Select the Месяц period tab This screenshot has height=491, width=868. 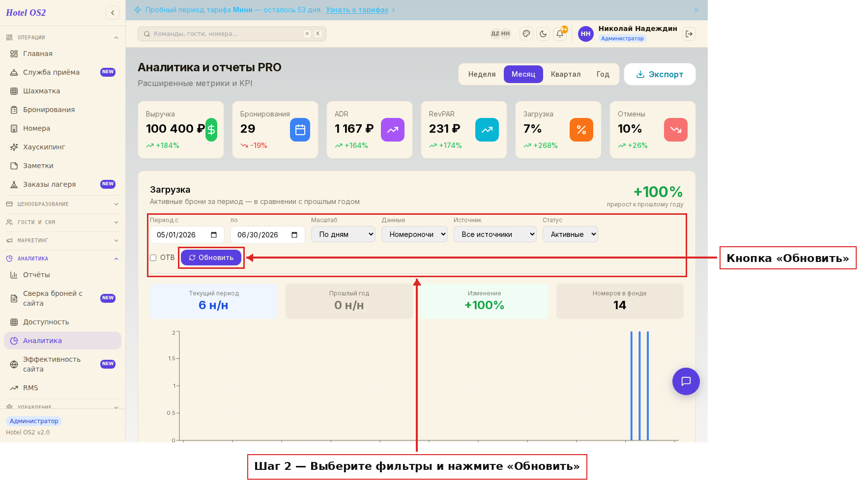point(523,74)
